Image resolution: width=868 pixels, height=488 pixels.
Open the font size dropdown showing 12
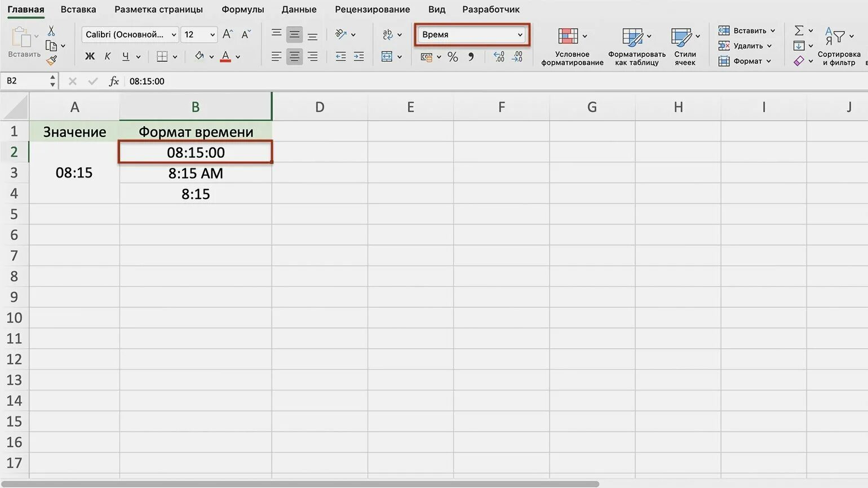(x=199, y=34)
